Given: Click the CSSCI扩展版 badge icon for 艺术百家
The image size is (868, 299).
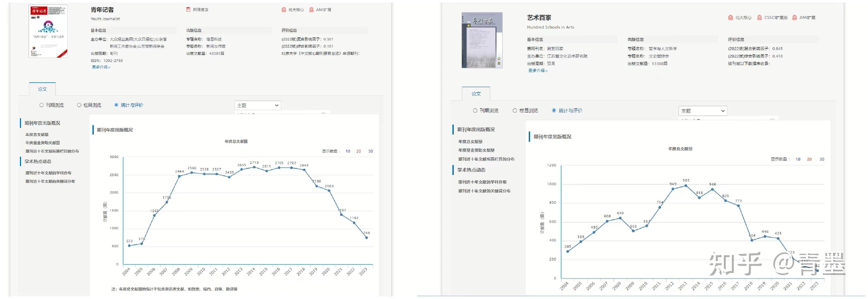Looking at the screenshot, I should [x=760, y=17].
